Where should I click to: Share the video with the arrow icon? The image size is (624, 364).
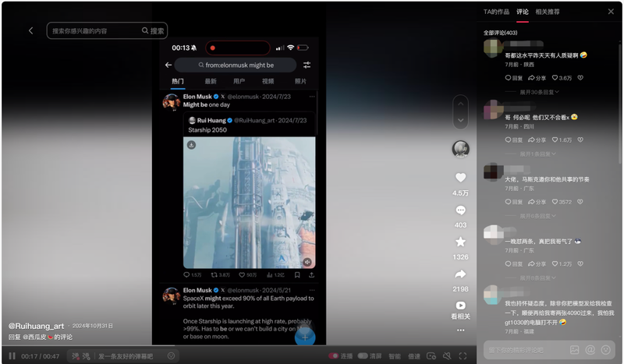pos(460,274)
